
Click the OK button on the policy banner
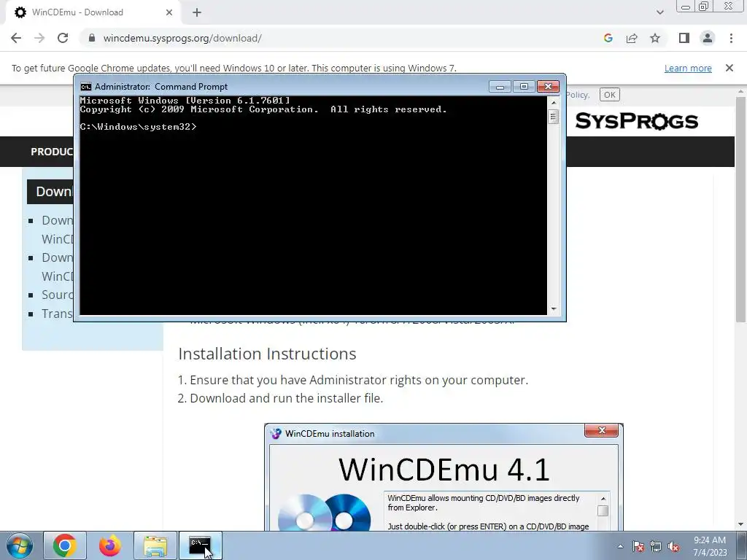(609, 95)
